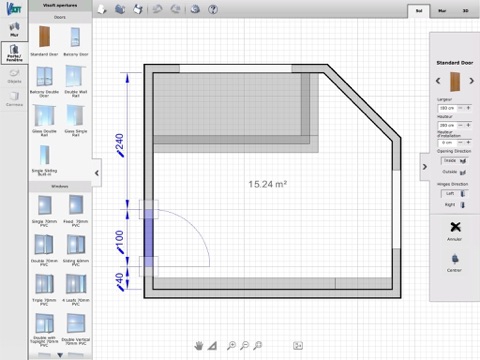The height and width of the screenshot is (360, 480).
Task: Set hinges direction to Left
Action: point(455,193)
